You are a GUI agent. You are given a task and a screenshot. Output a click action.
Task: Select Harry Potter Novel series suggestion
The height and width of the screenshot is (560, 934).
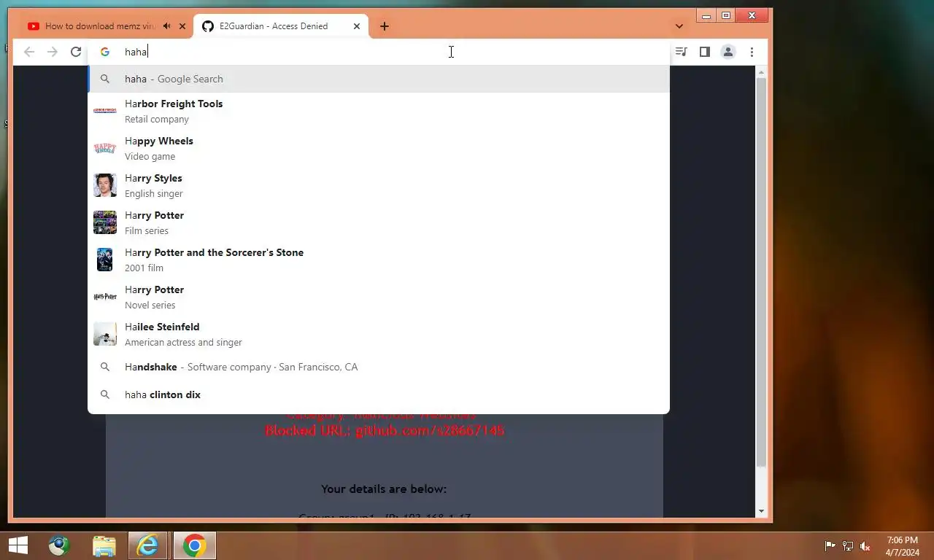pyautogui.click(x=378, y=297)
